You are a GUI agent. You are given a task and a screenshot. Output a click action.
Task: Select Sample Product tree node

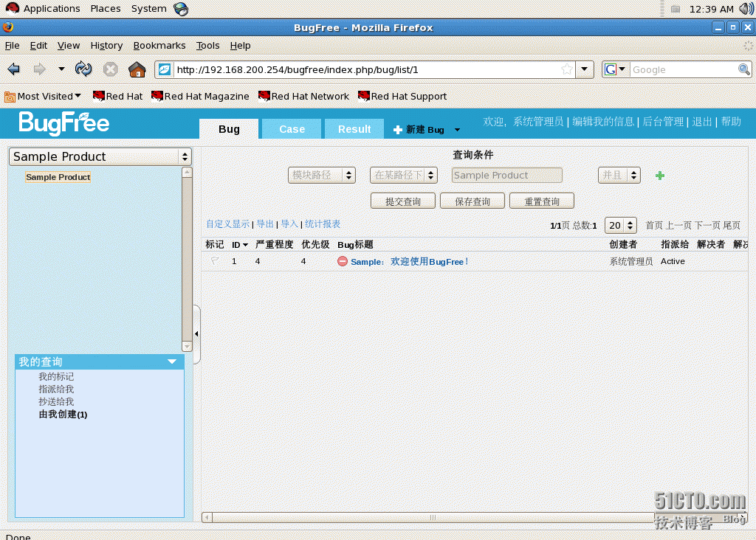click(58, 177)
